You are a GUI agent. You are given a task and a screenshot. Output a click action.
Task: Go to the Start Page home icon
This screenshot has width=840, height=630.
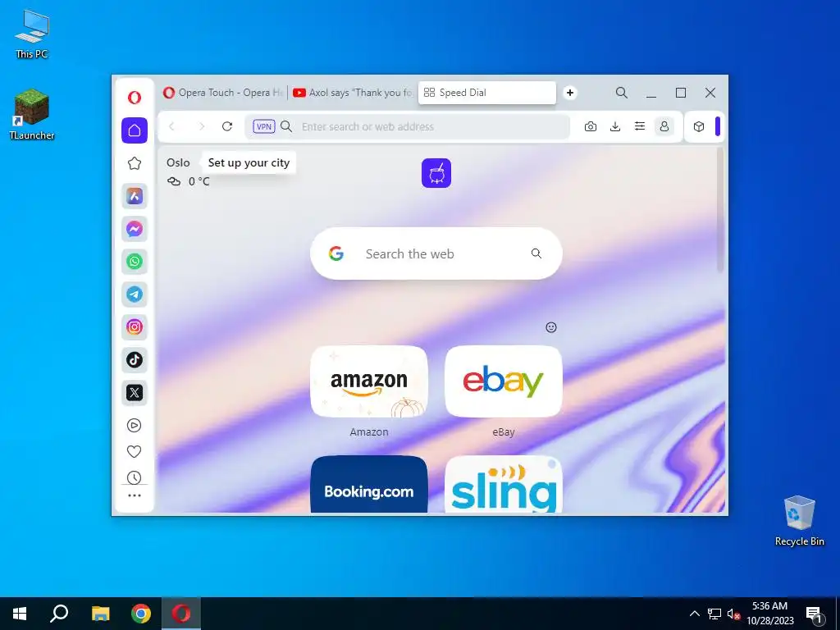[x=135, y=130]
